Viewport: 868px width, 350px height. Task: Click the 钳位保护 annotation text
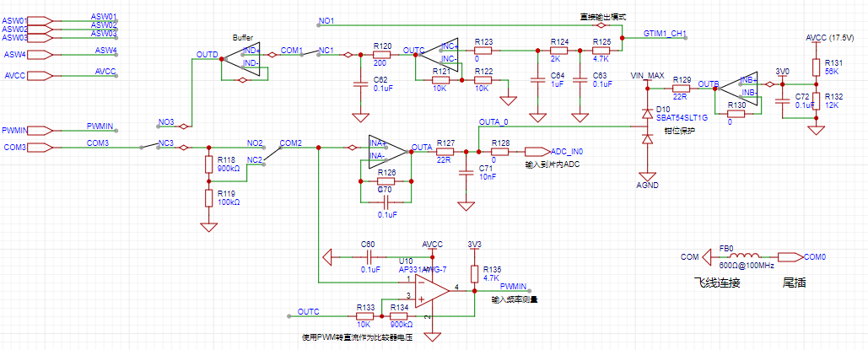point(680,131)
